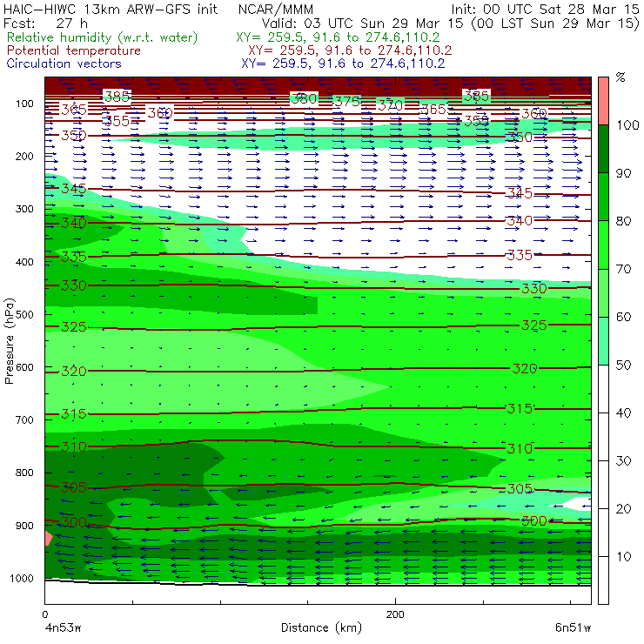644x644 pixels.
Task: Click the title 'HAIC-HIWC 13km ARW-GFS init'
Action: pos(111,10)
